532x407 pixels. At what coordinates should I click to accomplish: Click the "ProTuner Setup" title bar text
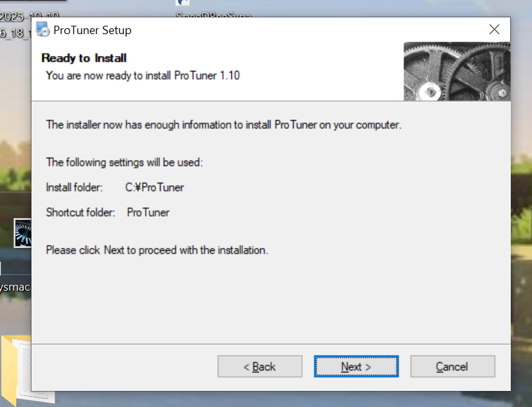pos(93,30)
